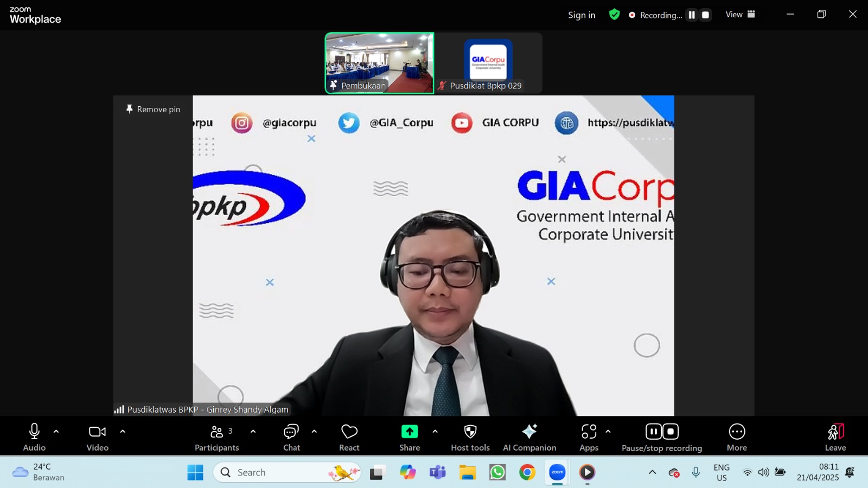Stop recording using top bar button
The image size is (868, 488).
tap(705, 15)
